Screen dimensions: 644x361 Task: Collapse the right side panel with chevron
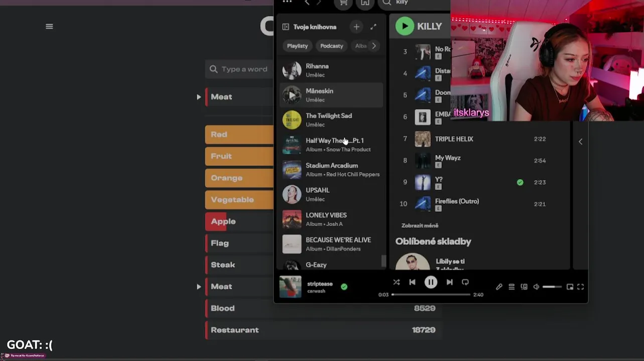click(580, 142)
